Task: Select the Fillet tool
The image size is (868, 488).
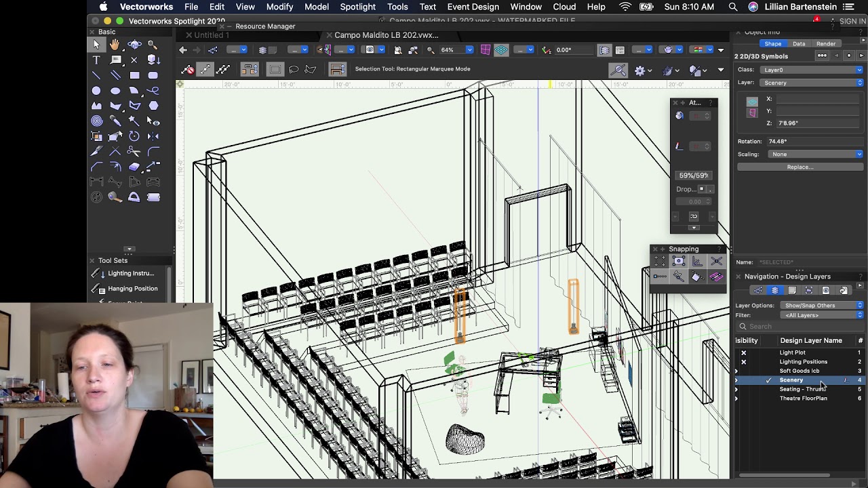Action: [153, 151]
